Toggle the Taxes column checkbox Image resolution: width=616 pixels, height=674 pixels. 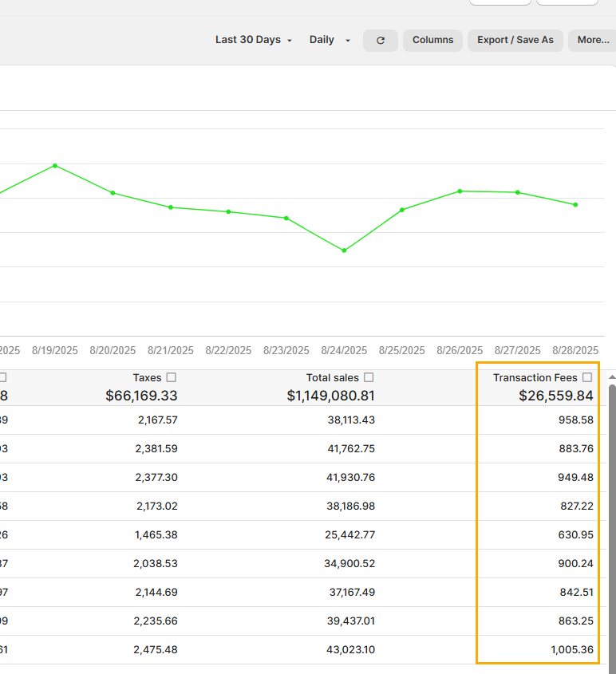172,377
